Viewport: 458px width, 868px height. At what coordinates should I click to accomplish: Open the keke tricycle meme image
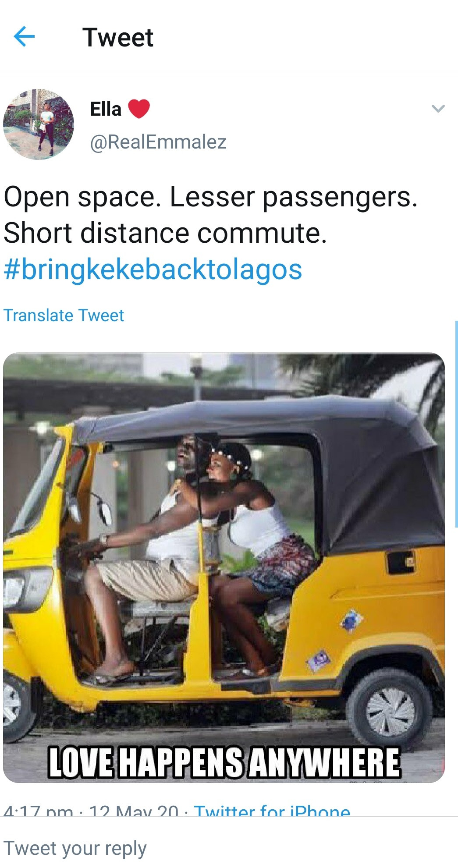click(x=224, y=568)
